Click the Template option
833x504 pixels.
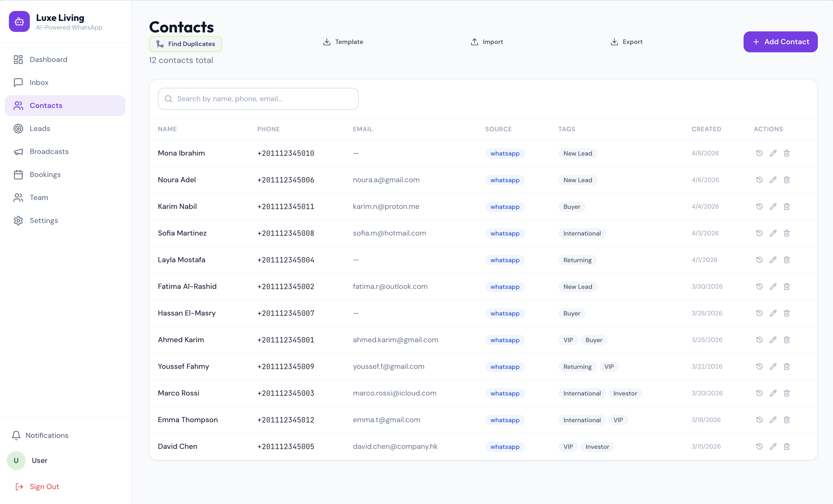[x=343, y=42]
